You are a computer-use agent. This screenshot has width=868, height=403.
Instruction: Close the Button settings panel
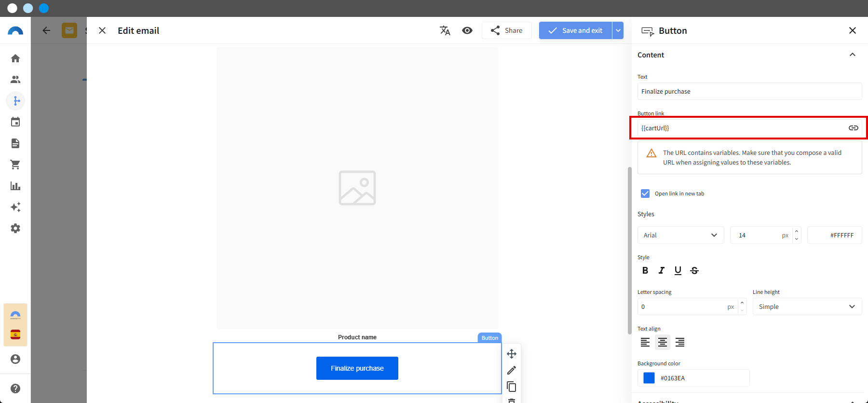coord(853,30)
